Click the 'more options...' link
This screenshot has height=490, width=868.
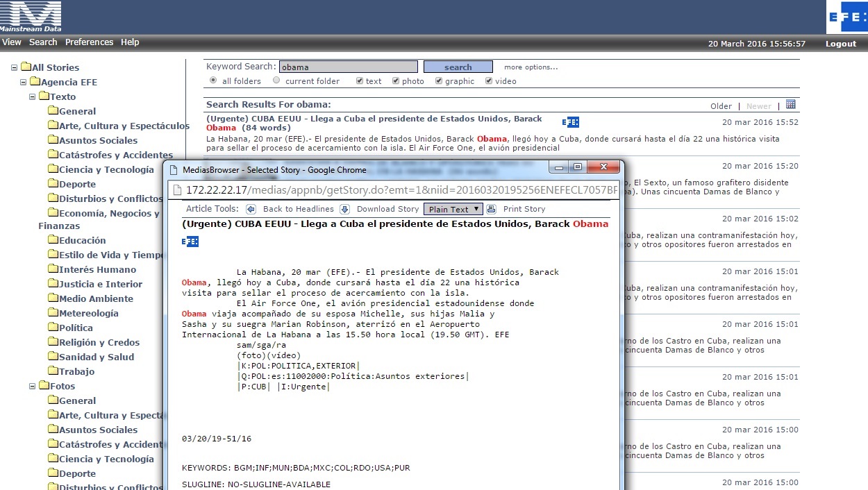point(531,67)
